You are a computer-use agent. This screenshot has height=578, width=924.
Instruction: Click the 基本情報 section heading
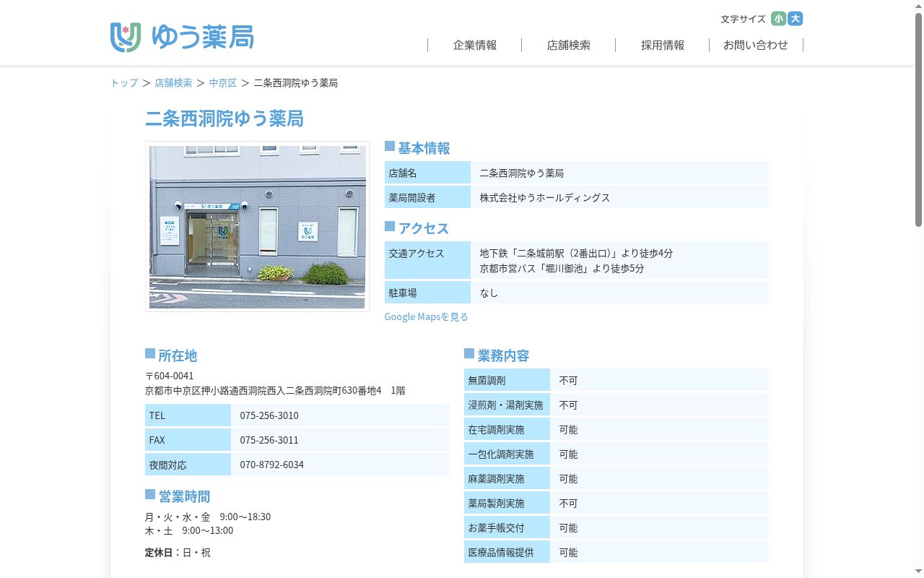point(424,148)
